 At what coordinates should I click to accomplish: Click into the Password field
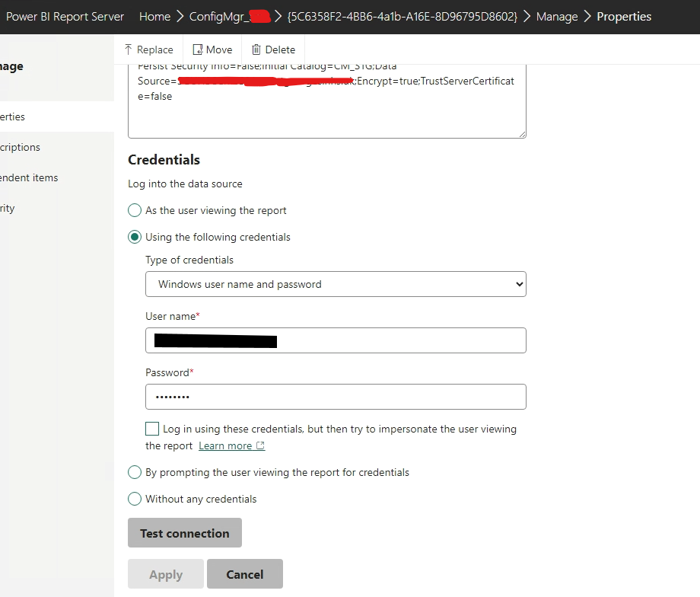pos(336,397)
